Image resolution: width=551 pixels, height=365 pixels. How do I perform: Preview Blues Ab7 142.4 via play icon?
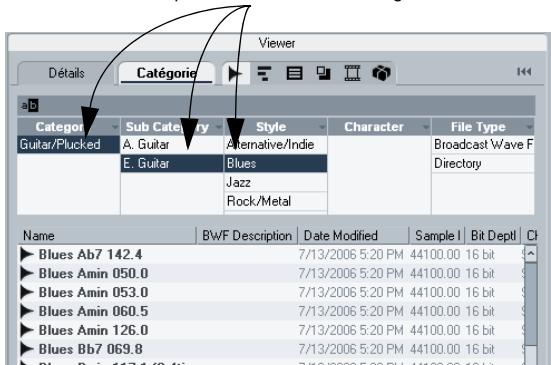point(27,254)
